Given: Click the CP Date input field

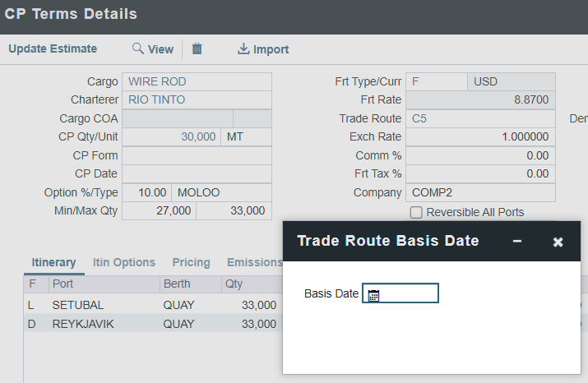Looking at the screenshot, I should coord(197,174).
